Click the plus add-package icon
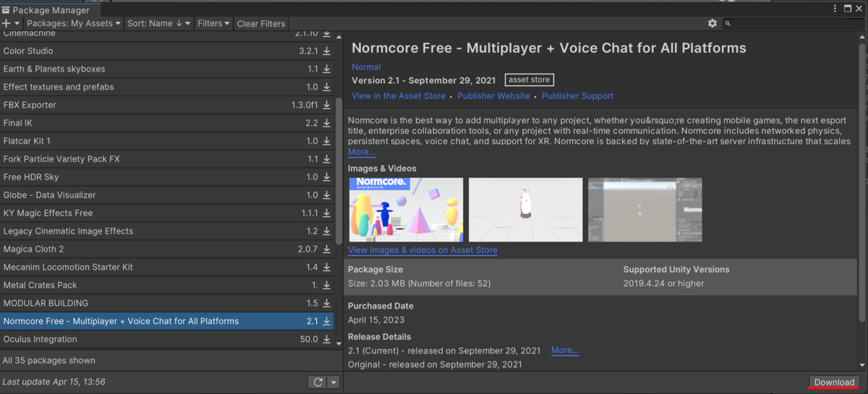Screen dimensions: 868x394 7,23
